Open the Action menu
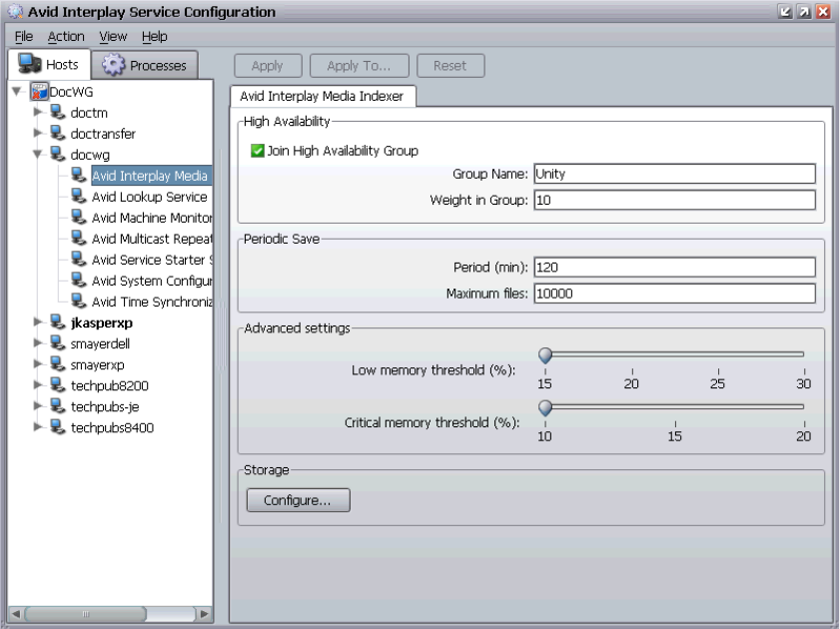Screen dimensions: 840x629 click(x=66, y=36)
